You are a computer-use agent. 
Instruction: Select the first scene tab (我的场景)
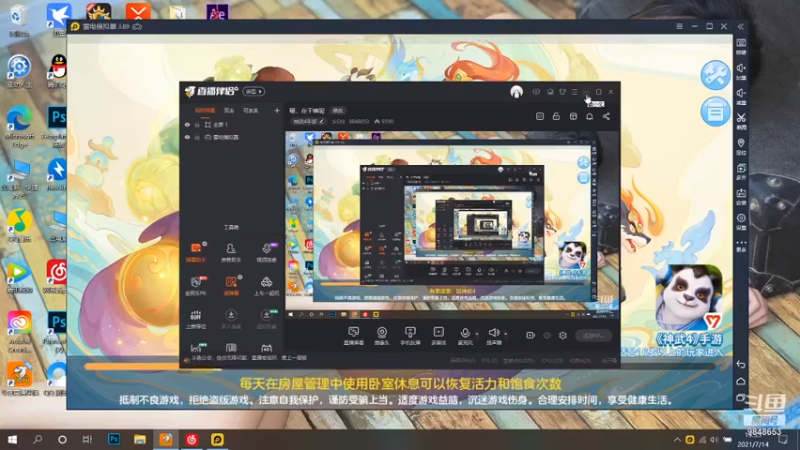coord(205,110)
